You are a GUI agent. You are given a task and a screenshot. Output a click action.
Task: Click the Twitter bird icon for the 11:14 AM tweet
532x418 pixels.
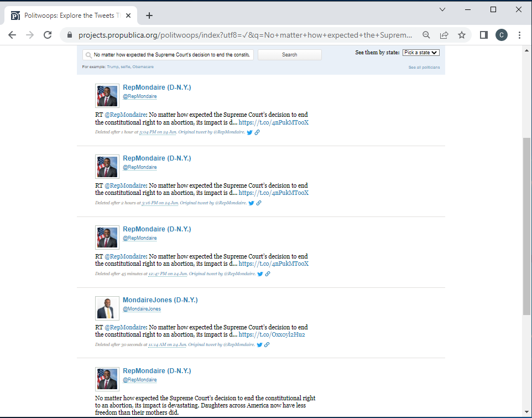pos(259,345)
